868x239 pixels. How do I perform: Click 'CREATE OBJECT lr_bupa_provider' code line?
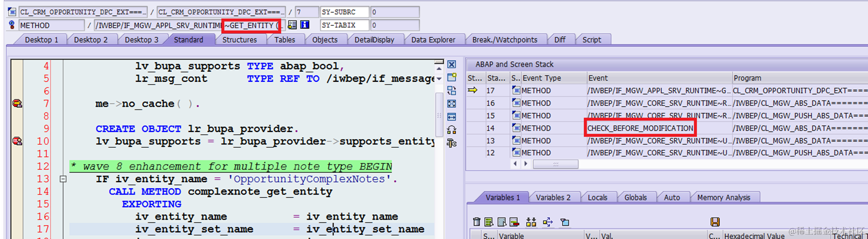(197, 129)
